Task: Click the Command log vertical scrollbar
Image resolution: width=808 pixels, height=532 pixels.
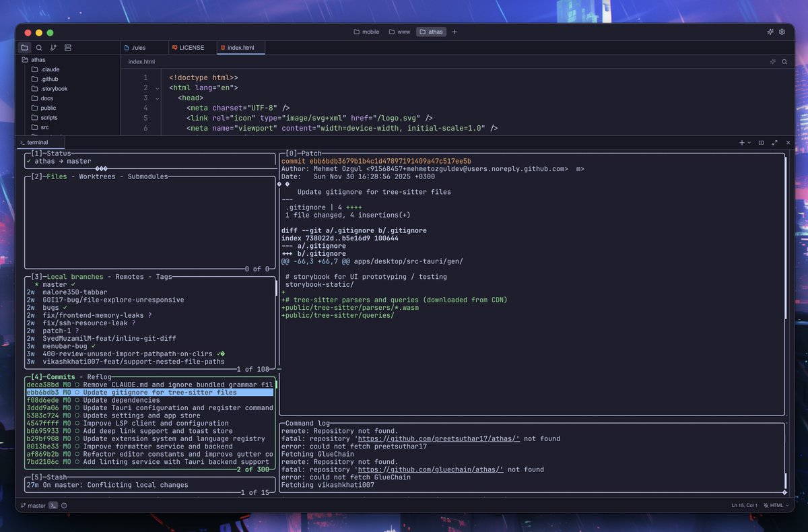Action: coord(785,481)
